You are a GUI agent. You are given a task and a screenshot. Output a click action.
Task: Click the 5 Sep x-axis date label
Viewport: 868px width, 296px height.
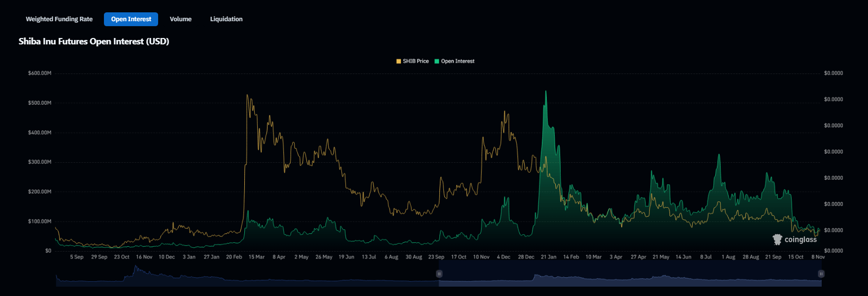pos(76,257)
